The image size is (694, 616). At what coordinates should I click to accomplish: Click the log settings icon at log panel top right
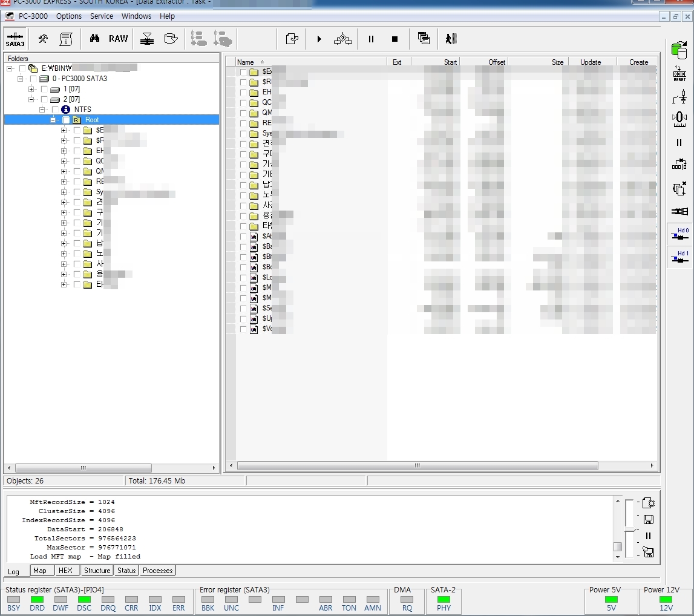649,503
